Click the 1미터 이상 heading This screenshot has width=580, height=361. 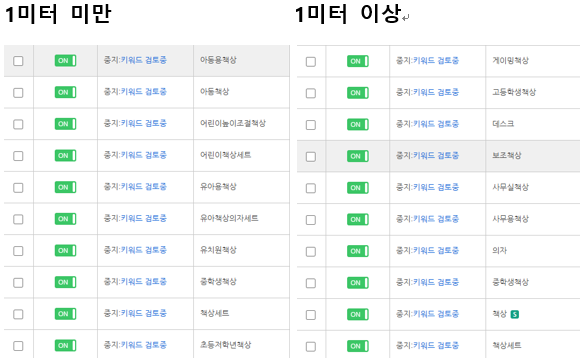tap(348, 14)
